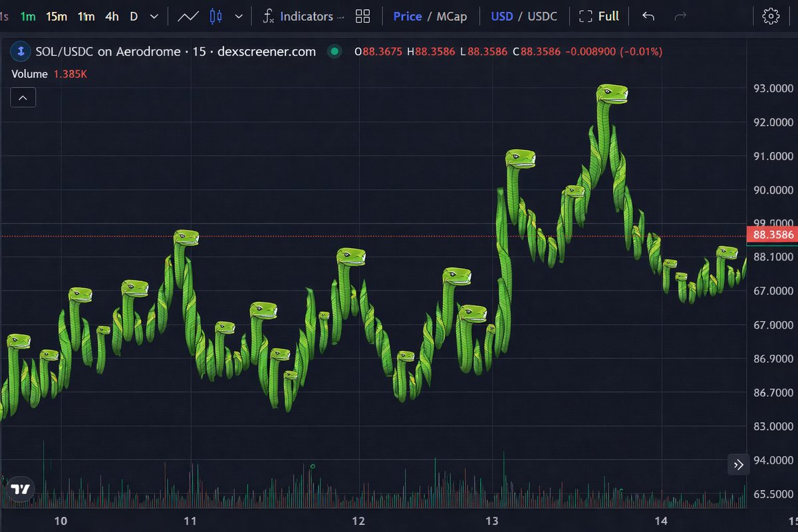Click the date label 13 on time axis
Viewport: 798px width, 532px height.
492,521
